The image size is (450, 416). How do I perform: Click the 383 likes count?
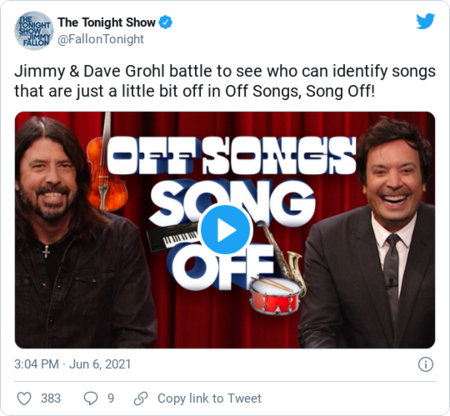51,398
